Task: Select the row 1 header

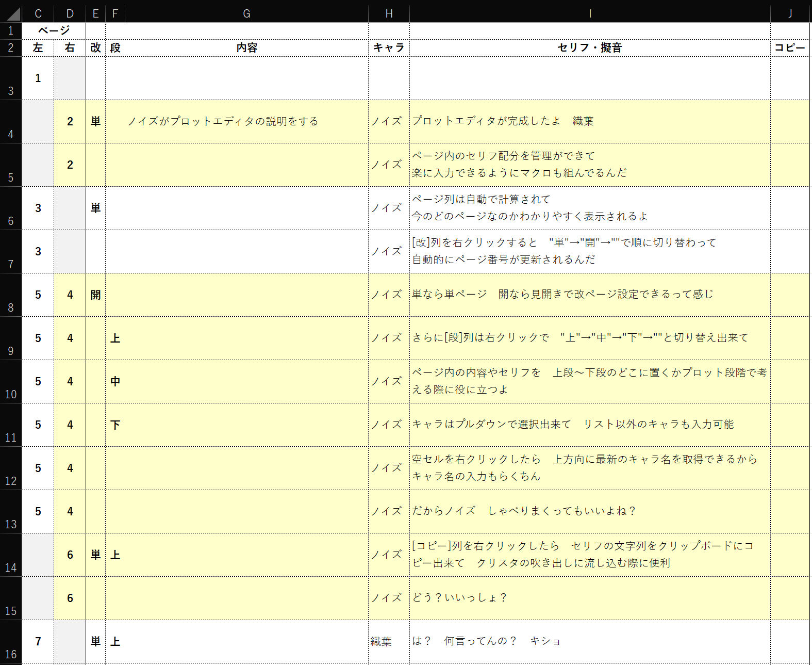Action: pos(11,31)
